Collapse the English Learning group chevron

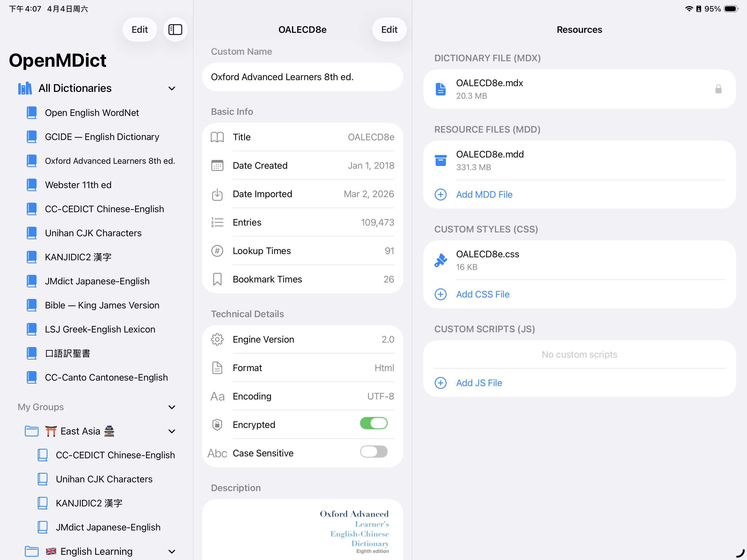(x=172, y=552)
